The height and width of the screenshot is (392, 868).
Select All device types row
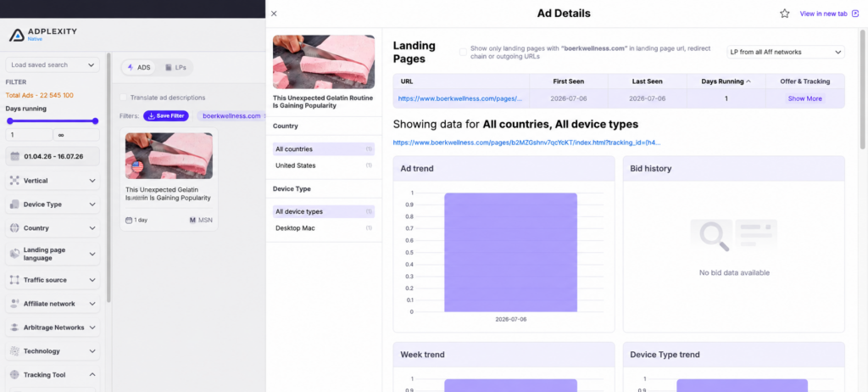click(x=324, y=212)
